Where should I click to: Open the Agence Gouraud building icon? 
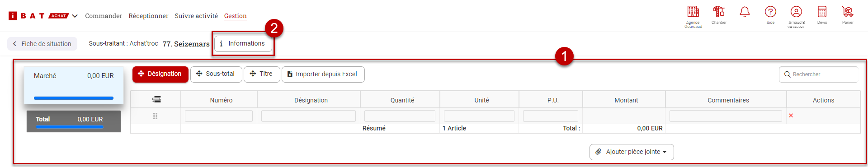pos(693,12)
